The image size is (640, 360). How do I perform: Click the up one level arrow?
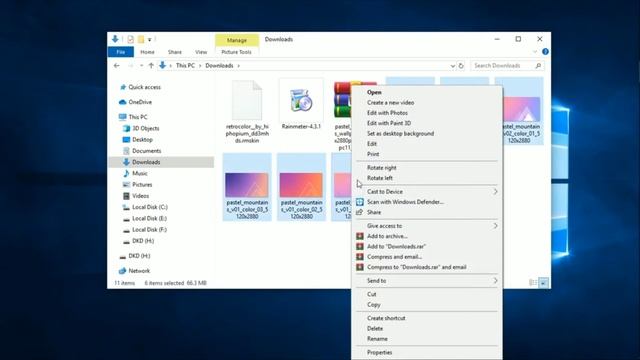151,66
